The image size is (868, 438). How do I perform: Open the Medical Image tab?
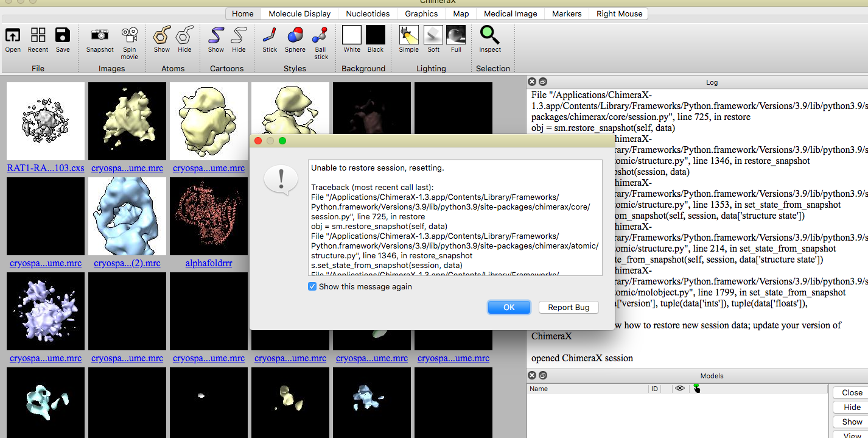[510, 13]
